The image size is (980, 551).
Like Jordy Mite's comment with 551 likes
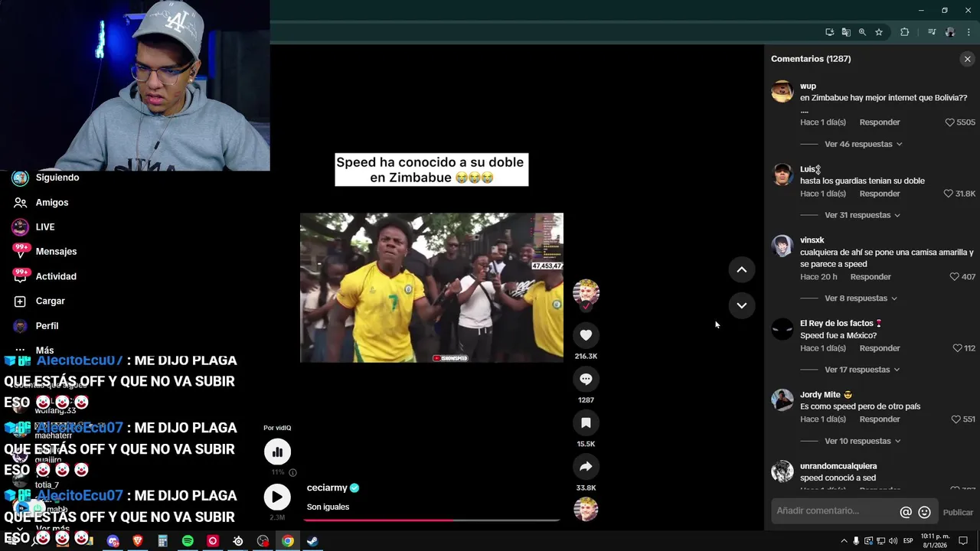pyautogui.click(x=955, y=419)
